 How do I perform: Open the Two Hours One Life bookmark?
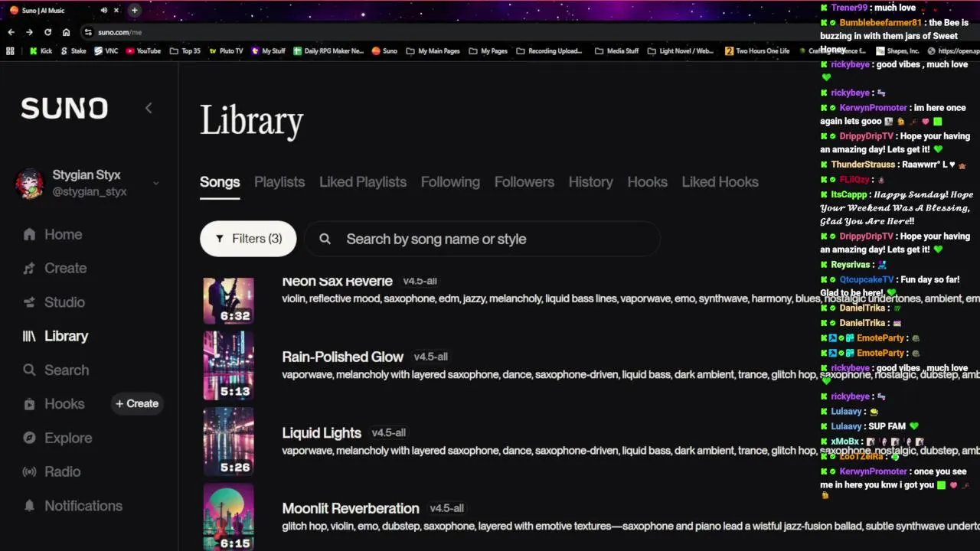pos(756,51)
